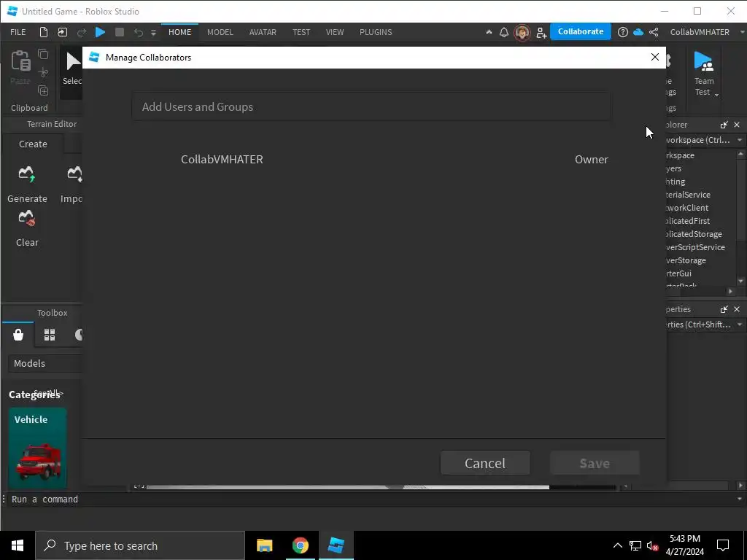Open the Properties filter dropdown arrow
Viewport: 747px width, 560px height.
pyautogui.click(x=740, y=324)
